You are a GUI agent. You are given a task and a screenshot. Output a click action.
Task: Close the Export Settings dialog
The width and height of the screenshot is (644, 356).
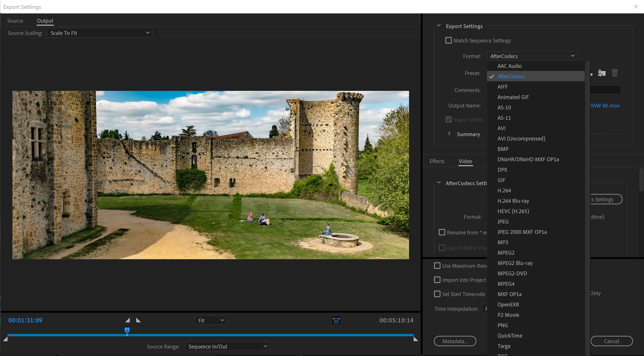pos(636,7)
